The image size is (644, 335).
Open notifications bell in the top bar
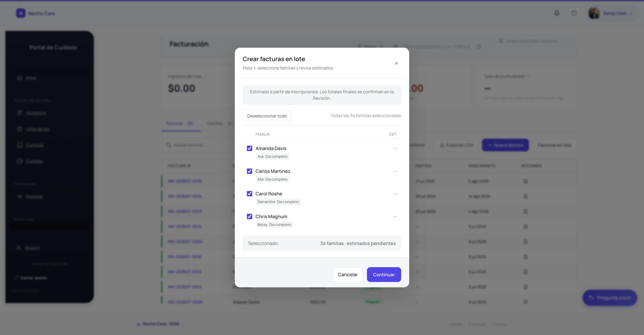click(x=556, y=13)
